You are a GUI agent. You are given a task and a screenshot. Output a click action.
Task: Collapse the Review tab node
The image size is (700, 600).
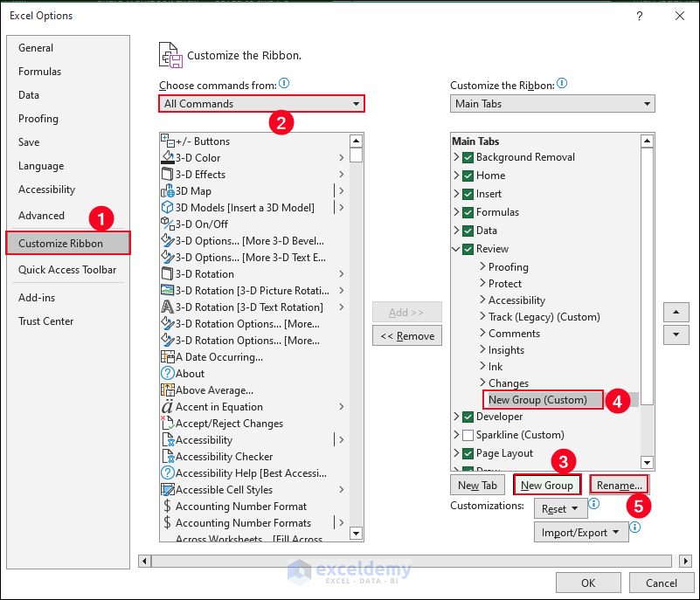click(456, 249)
